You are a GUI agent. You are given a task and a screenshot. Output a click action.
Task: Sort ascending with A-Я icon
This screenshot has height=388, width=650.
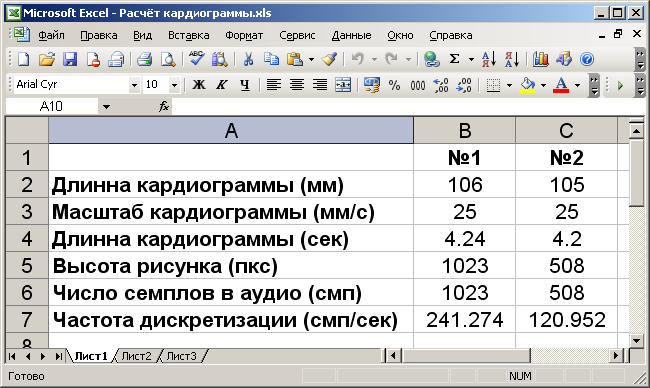coord(489,59)
